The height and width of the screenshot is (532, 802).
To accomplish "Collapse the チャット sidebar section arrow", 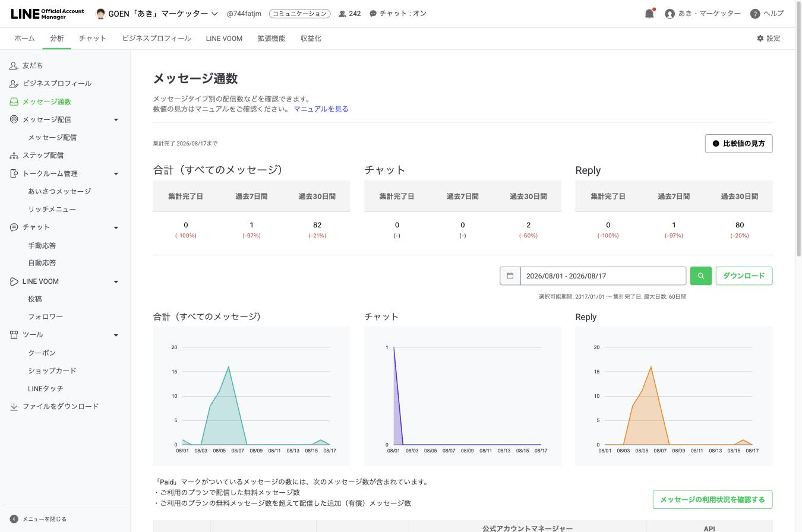I will tap(116, 227).
